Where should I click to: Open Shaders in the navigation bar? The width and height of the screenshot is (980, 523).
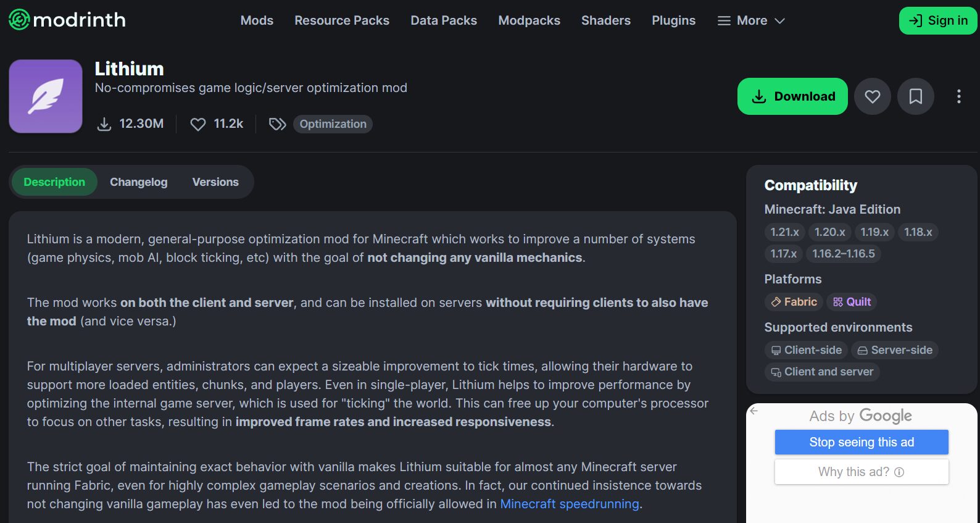pos(605,20)
